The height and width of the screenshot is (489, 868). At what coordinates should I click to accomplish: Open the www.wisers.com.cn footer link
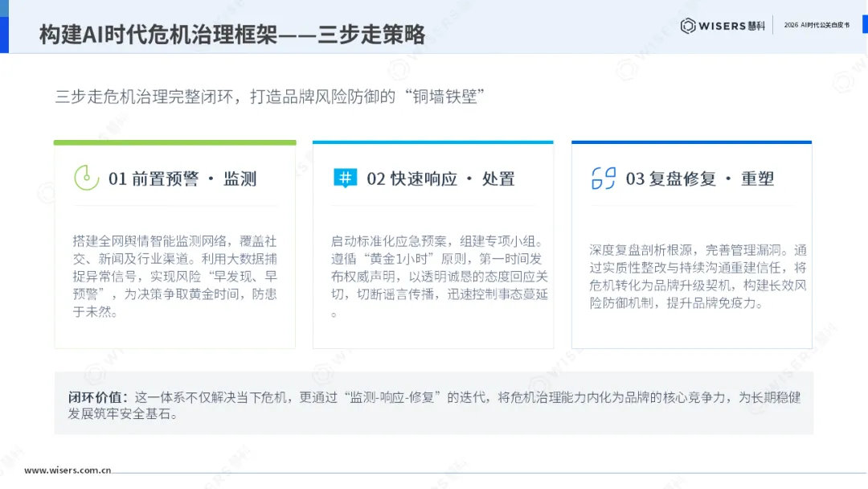pyautogui.click(x=68, y=471)
